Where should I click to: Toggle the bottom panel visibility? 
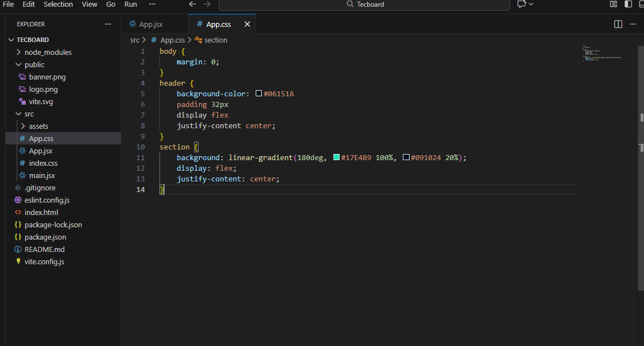click(x=641, y=4)
